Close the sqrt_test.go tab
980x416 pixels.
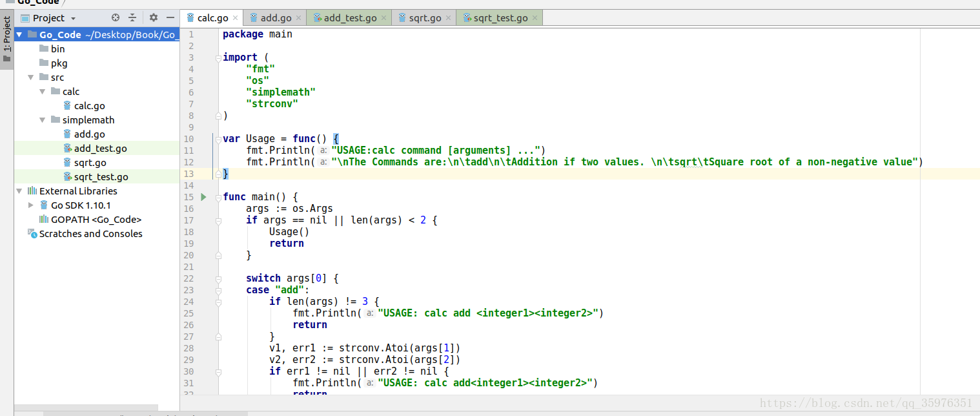[534, 18]
